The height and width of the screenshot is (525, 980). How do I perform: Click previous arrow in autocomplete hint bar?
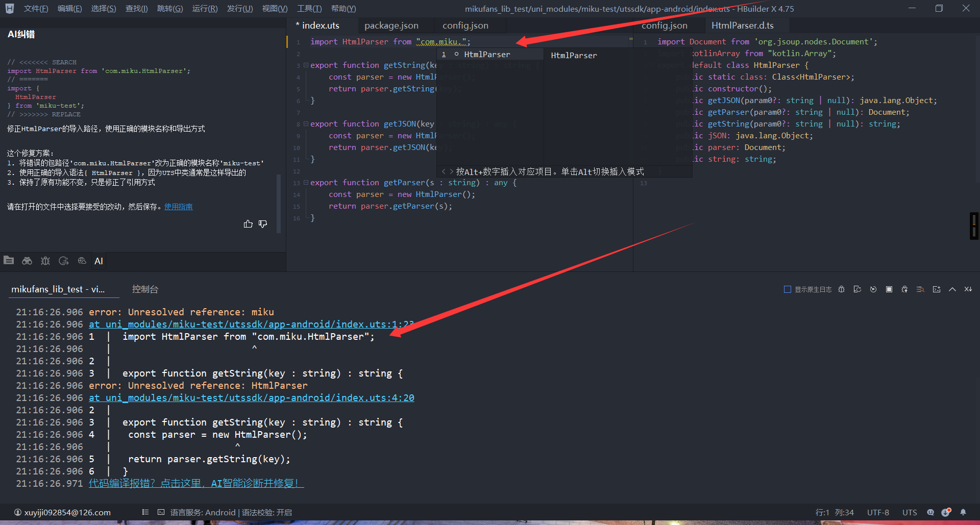(x=444, y=171)
